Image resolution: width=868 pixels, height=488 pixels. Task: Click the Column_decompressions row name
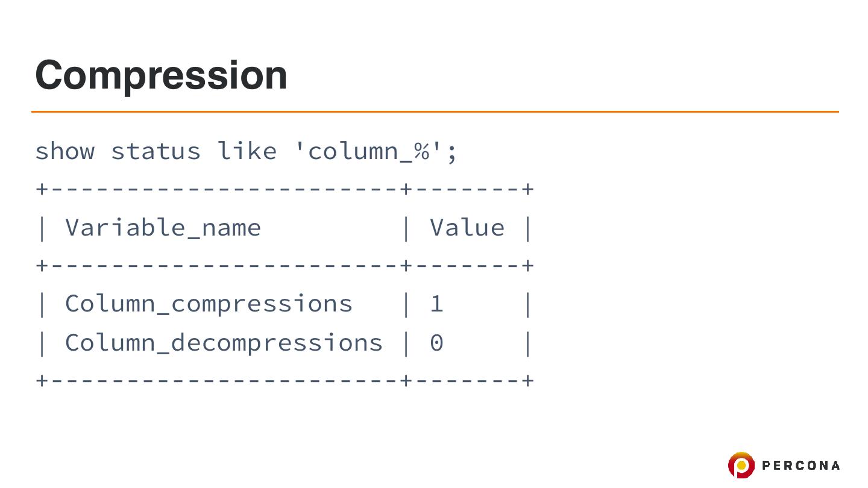point(224,343)
